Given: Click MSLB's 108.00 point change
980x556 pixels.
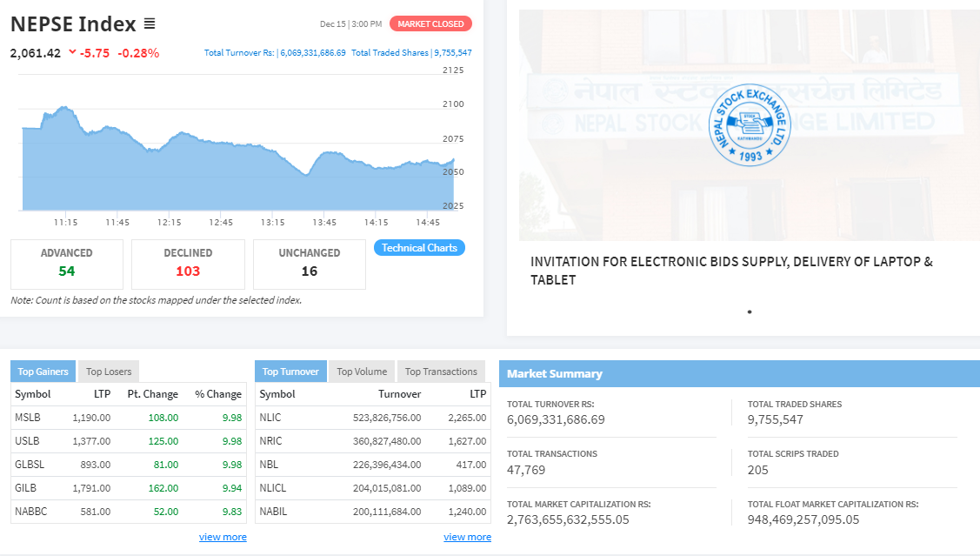Looking at the screenshot, I should 163,417.
